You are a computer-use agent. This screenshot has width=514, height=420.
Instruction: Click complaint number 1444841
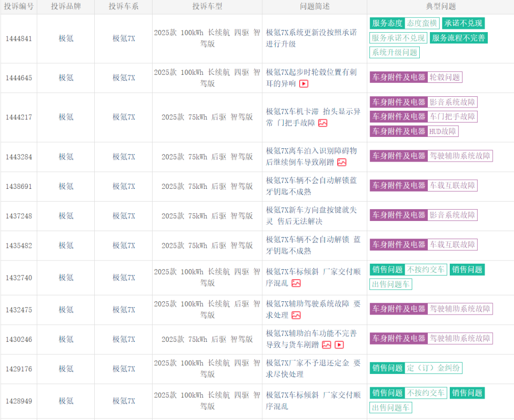(x=19, y=39)
